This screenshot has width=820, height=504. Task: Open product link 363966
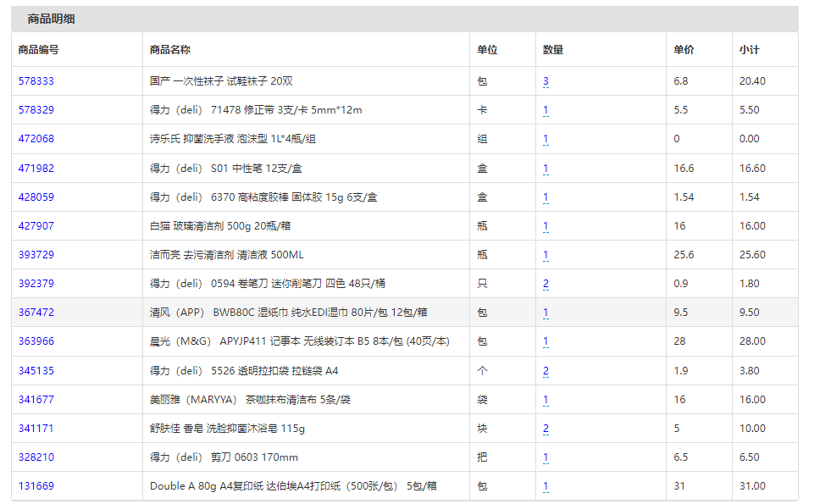click(36, 341)
